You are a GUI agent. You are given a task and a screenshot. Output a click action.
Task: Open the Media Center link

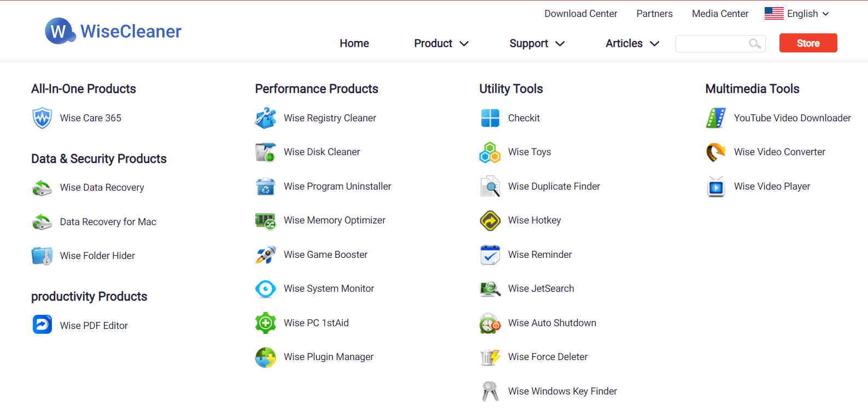[720, 14]
